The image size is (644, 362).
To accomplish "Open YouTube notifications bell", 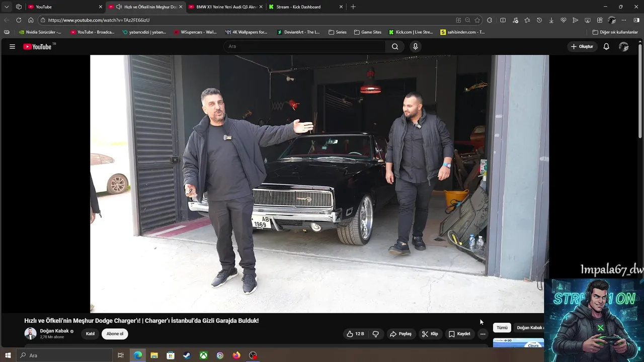I will pyautogui.click(x=606, y=46).
